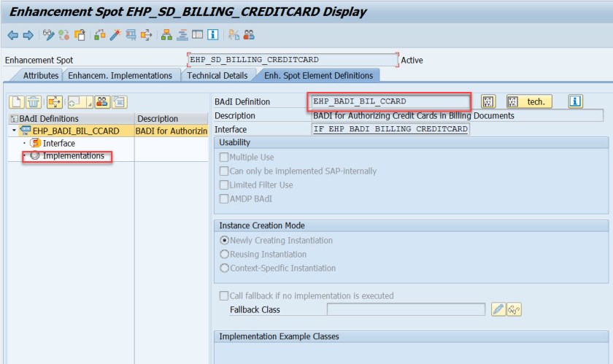Select Newly Creating Instantiation radio button
Image resolution: width=613 pixels, height=364 pixels.
pyautogui.click(x=225, y=241)
